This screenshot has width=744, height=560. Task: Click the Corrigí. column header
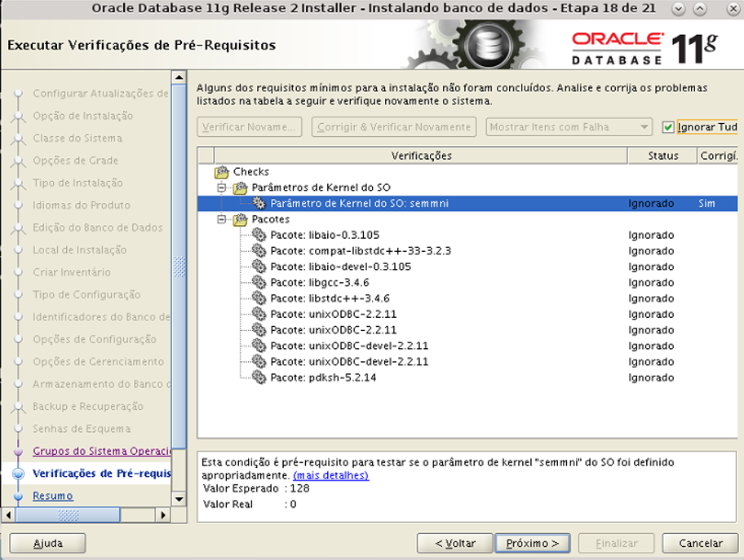point(718,156)
